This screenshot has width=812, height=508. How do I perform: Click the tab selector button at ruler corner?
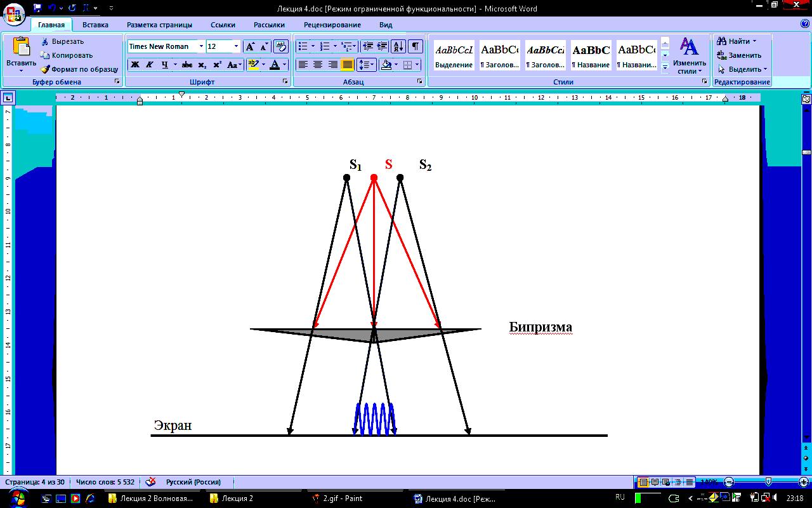pyautogui.click(x=8, y=98)
